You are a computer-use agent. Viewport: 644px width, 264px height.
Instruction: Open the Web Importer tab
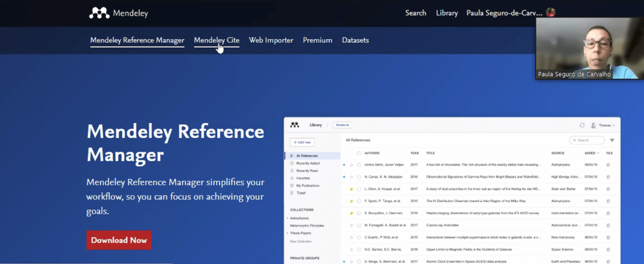(271, 40)
